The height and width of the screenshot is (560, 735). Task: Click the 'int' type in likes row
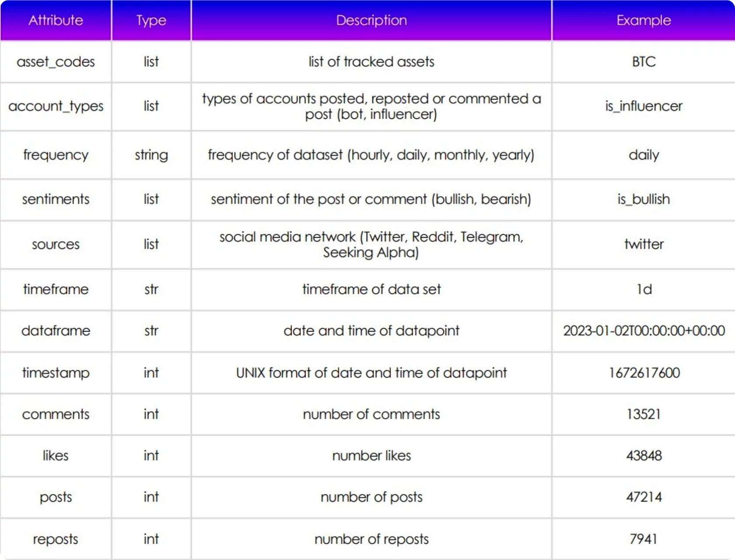tap(151, 456)
